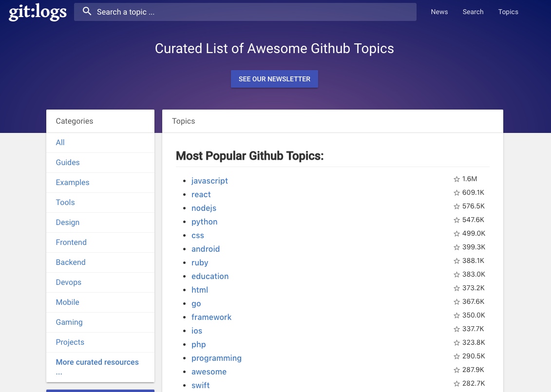Open the framework topic

(211, 317)
